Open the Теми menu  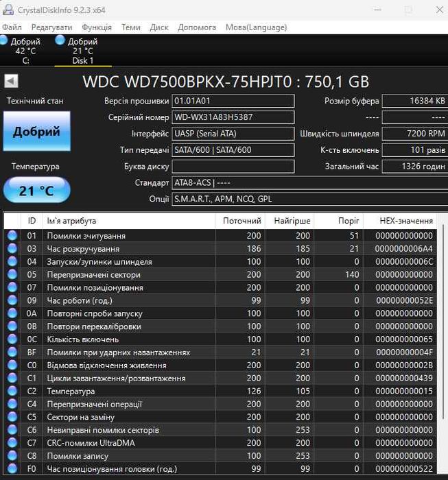(131, 27)
